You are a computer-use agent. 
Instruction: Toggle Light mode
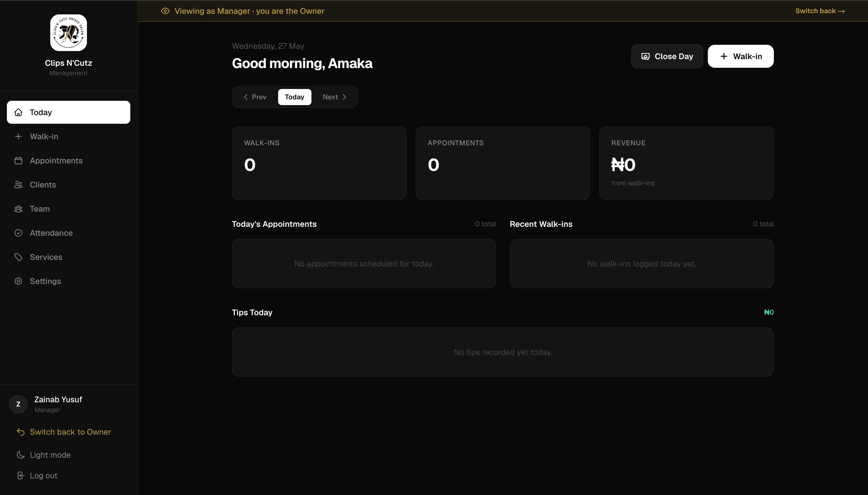[68, 455]
